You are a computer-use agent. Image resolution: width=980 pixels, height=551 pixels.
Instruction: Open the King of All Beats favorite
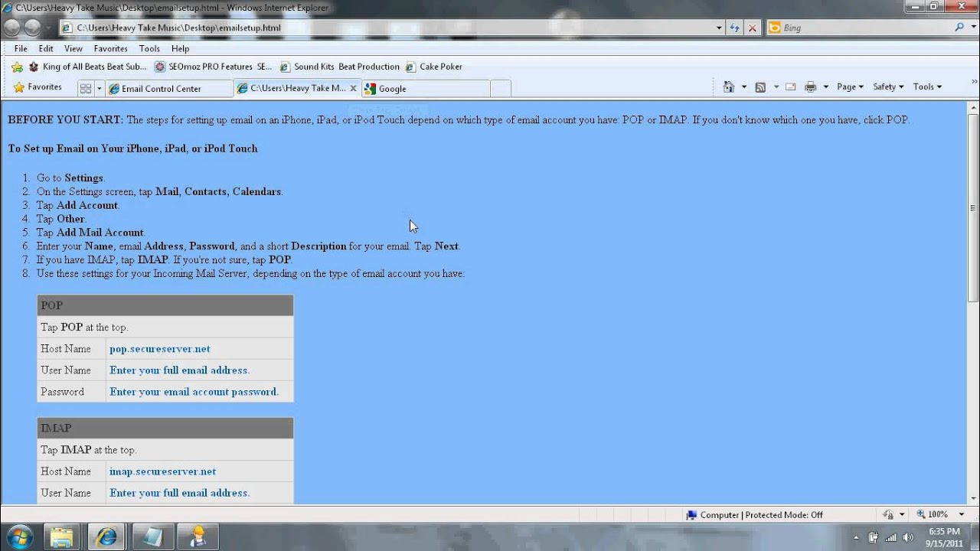coord(87,67)
